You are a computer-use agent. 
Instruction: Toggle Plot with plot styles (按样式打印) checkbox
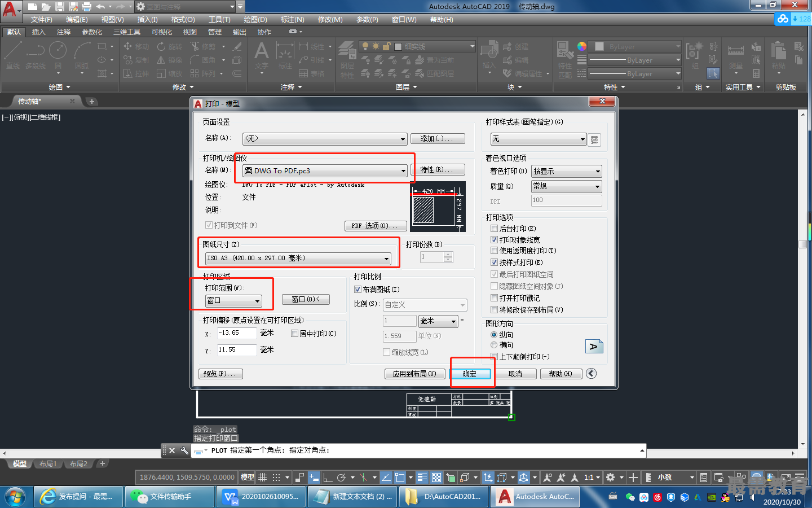(x=494, y=262)
